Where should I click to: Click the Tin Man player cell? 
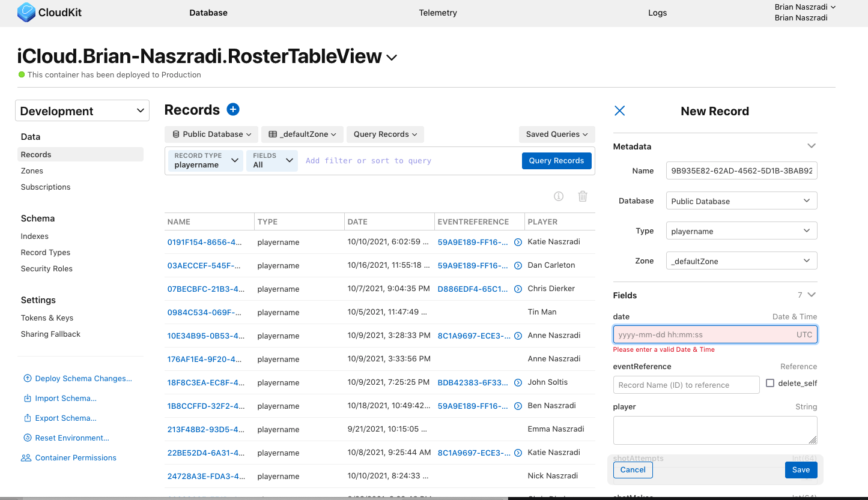[542, 312]
